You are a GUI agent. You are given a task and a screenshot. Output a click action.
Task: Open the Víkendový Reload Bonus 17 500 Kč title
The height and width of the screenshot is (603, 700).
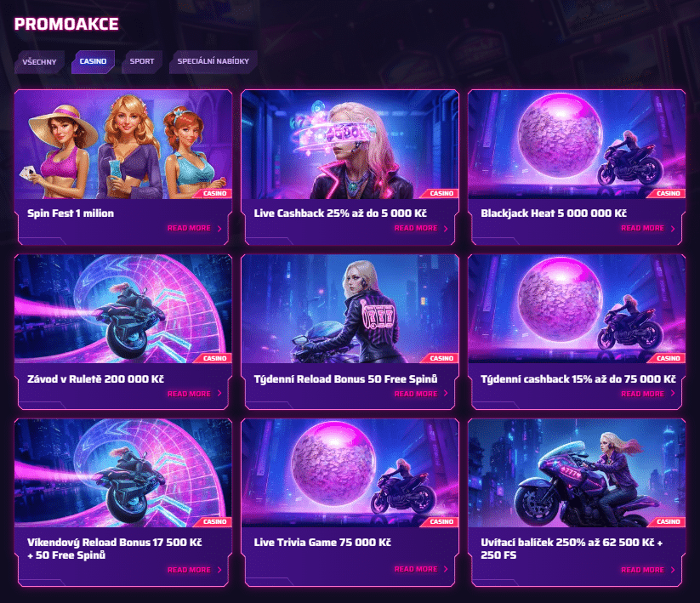tap(114, 549)
